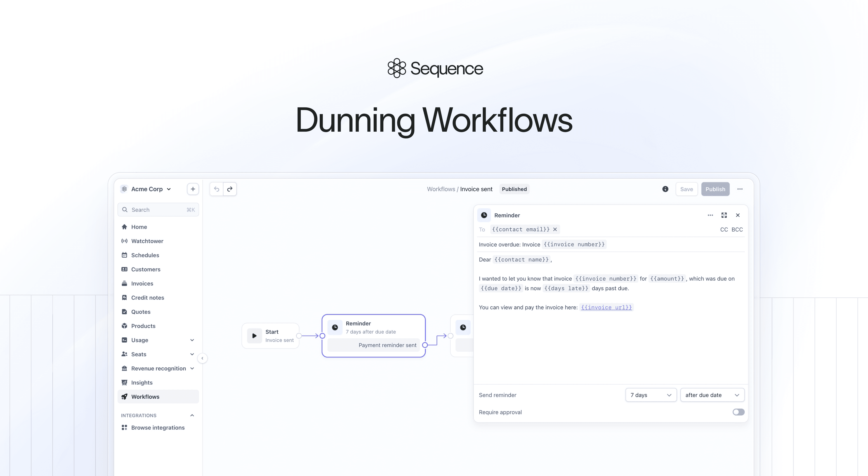
Task: Expand the Revenue recognition chevron
Action: 192,368
